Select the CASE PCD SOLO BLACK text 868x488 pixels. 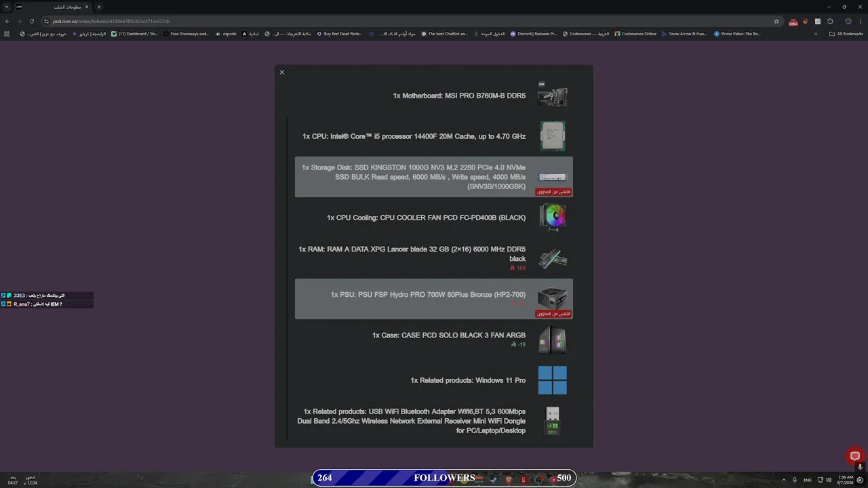(x=449, y=335)
